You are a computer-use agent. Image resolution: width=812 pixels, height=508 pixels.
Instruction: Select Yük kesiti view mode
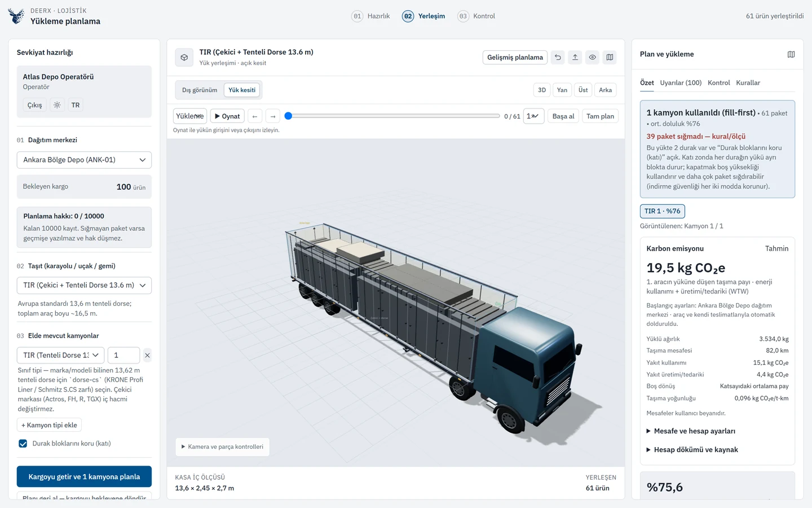[242, 90]
